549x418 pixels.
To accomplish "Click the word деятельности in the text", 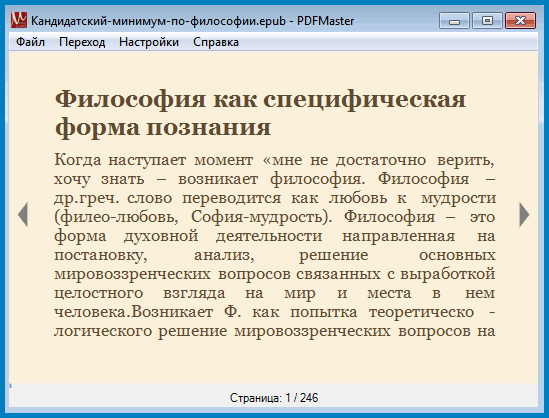I will [269, 236].
